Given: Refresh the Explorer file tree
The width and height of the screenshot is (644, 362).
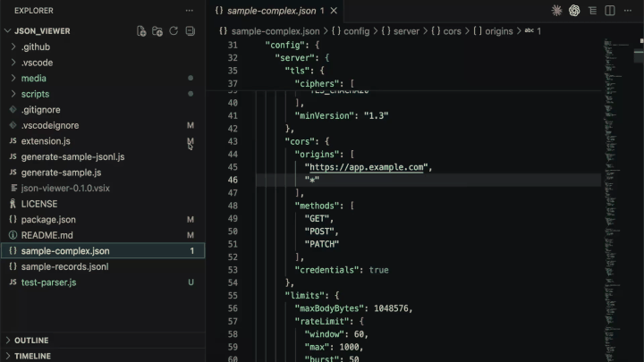Looking at the screenshot, I should coord(174,31).
